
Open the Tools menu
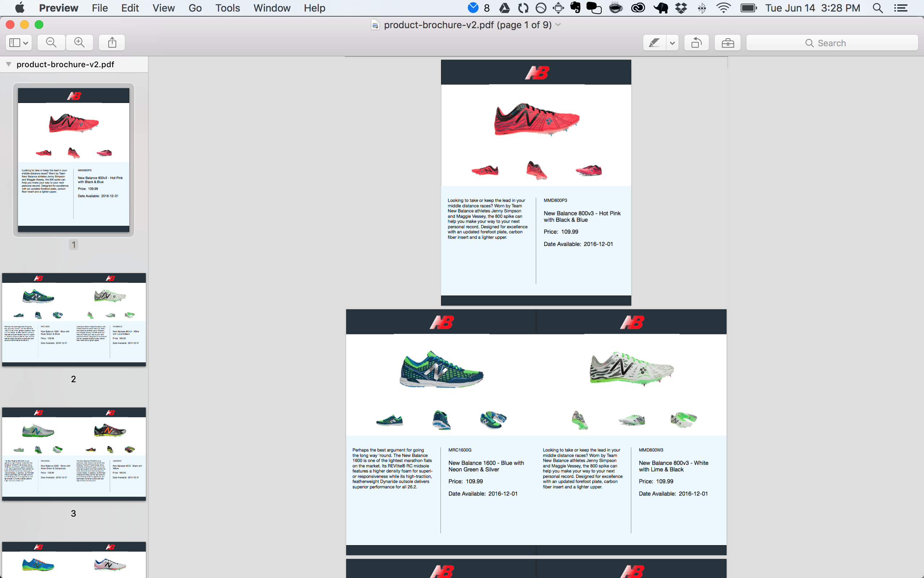point(227,8)
